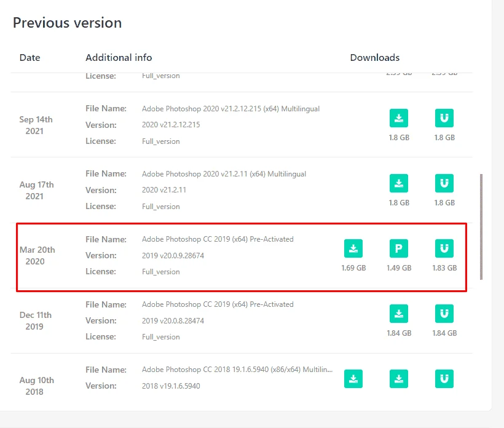
Task: Click the Dec 11th 2019 date cell
Action: coord(36,320)
